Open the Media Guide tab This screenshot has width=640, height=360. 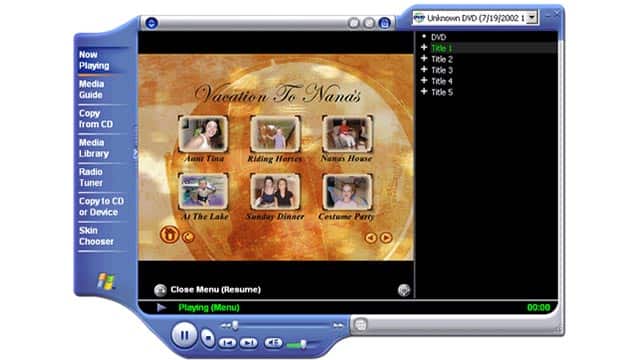(91, 89)
